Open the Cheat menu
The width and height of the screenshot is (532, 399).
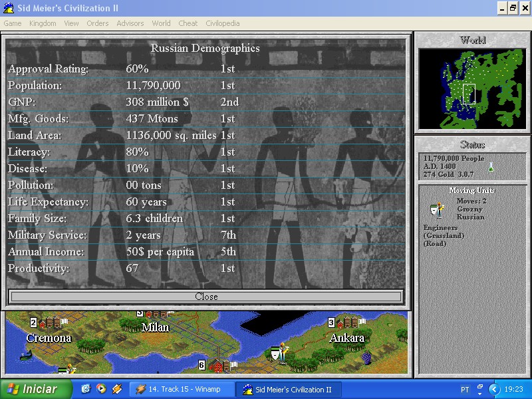click(188, 23)
